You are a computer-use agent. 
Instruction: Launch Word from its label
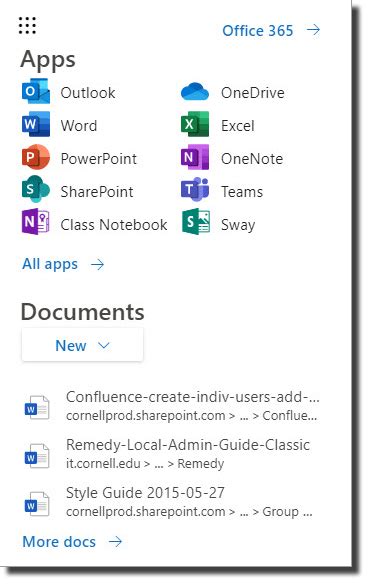click(x=79, y=126)
